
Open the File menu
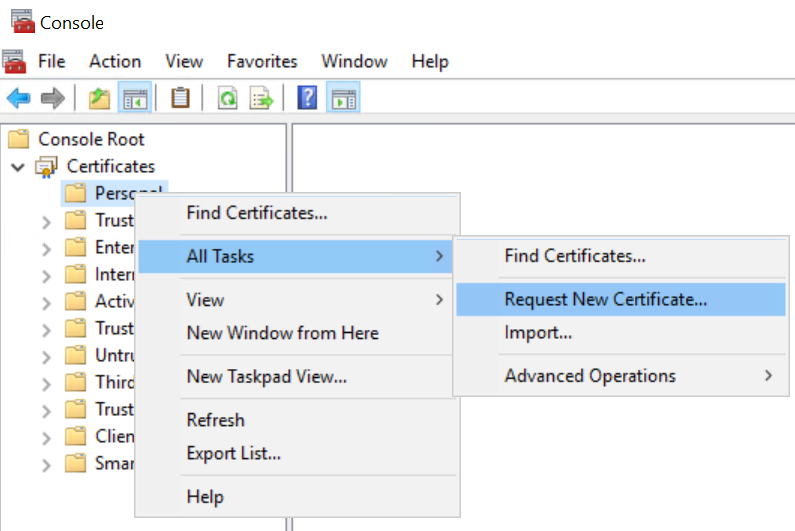point(52,61)
